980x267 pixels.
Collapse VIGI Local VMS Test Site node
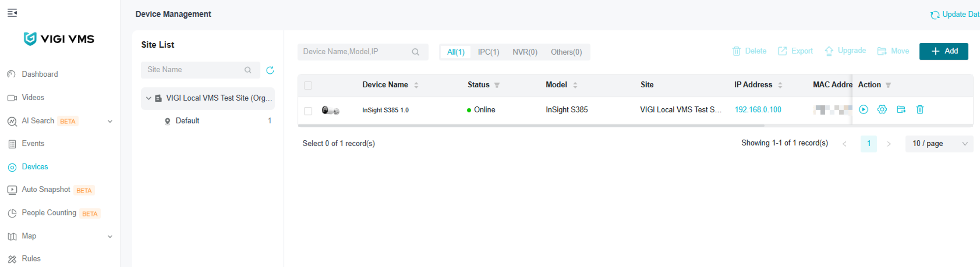coord(149,98)
